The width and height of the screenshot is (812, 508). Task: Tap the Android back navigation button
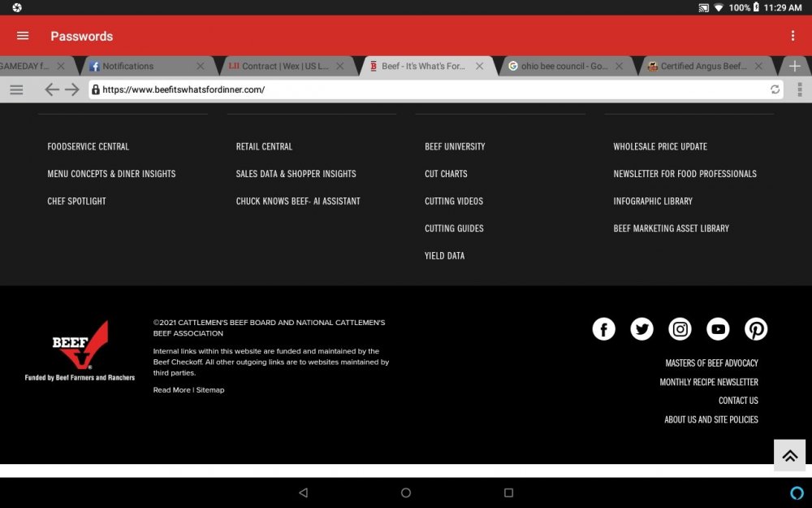coord(304,493)
